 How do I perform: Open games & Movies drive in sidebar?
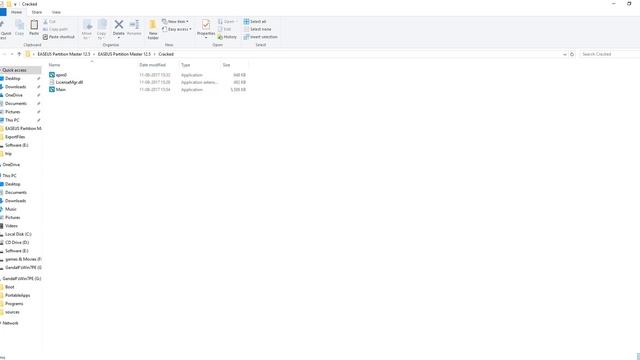tap(23, 260)
